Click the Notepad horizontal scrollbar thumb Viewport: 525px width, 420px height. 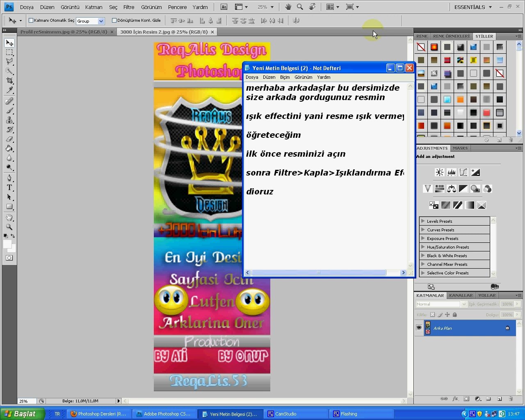click(x=319, y=273)
